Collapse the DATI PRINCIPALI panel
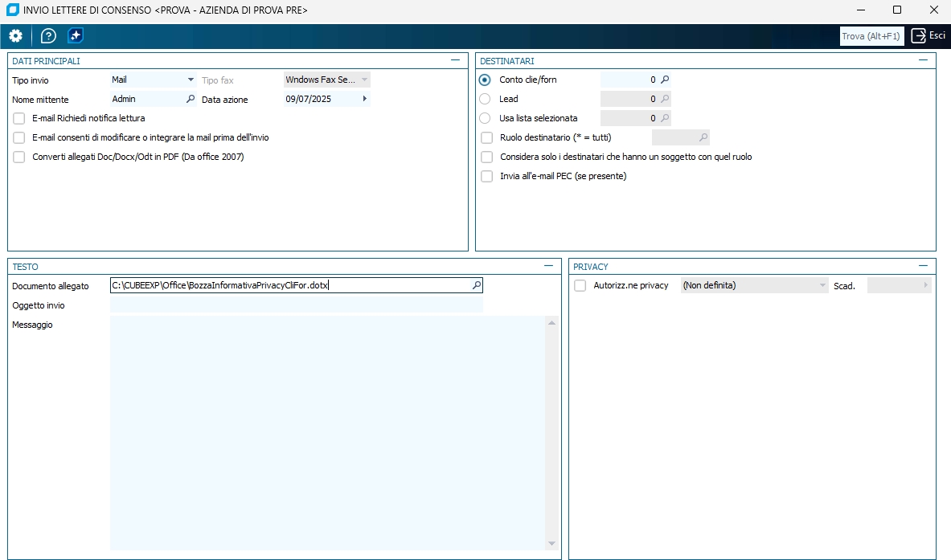The image size is (951, 560). (x=456, y=60)
